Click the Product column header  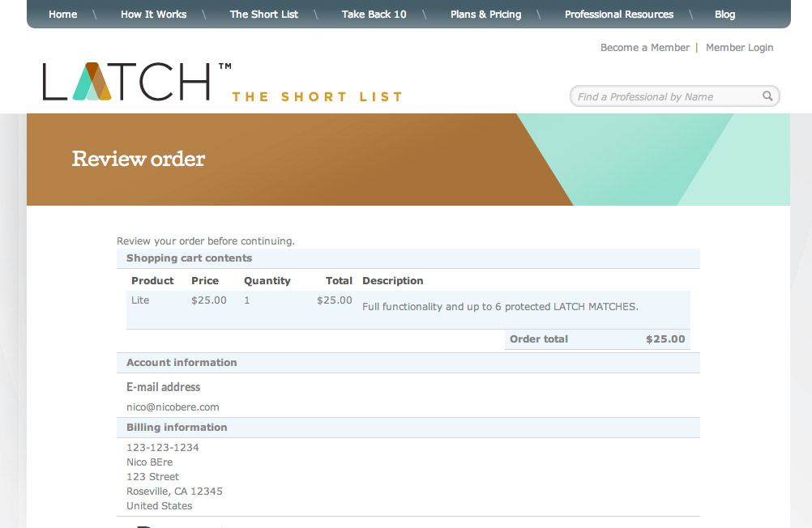152,280
